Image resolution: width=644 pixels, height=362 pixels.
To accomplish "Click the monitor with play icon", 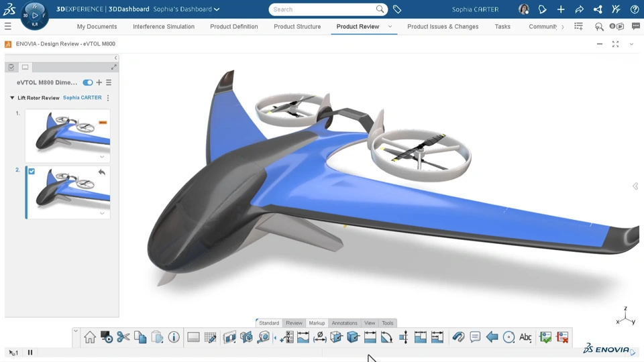I will click(x=107, y=337).
